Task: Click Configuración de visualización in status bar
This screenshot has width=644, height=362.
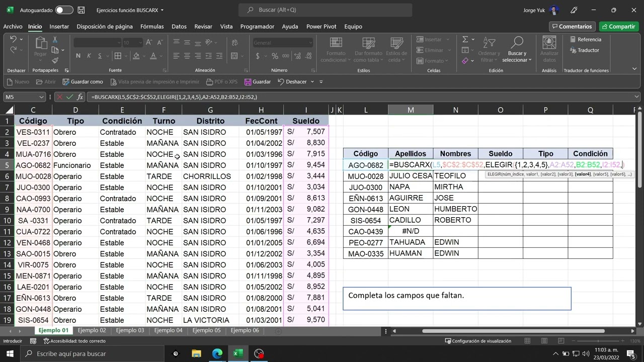Action: tap(478, 341)
